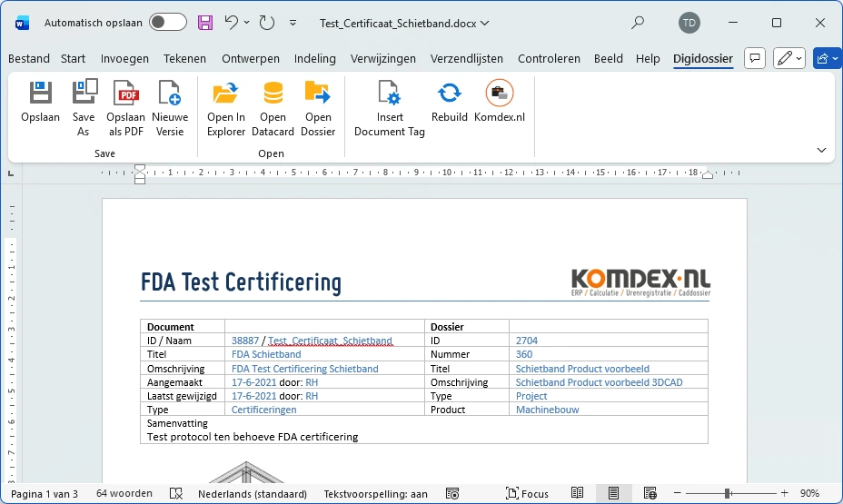Expand the file name dropdown in title bar
The width and height of the screenshot is (843, 504).
[484, 23]
